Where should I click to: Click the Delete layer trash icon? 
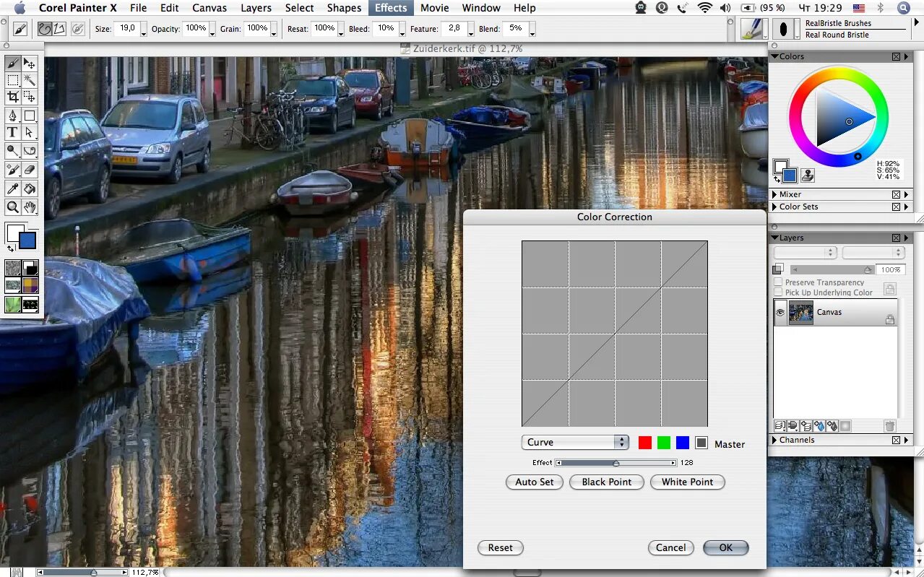coord(890,426)
